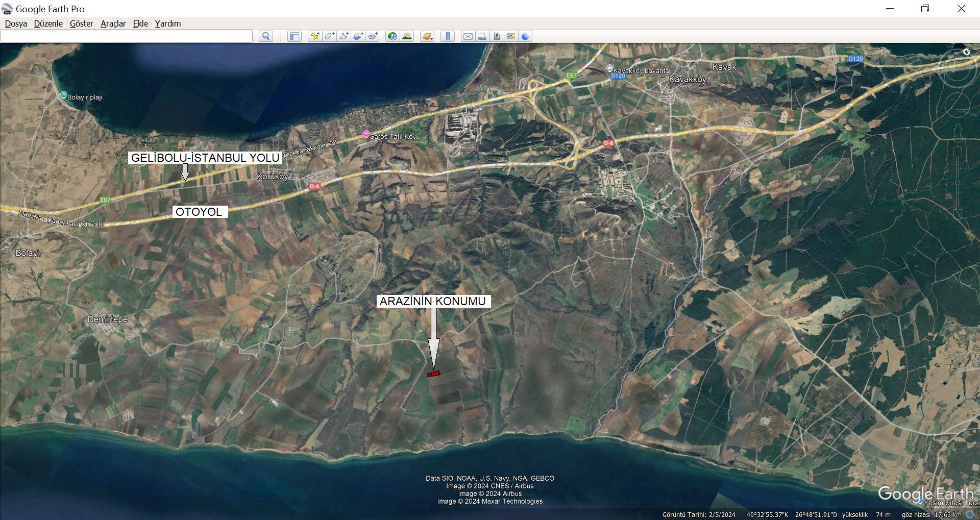
Task: Click the N north indicator on compass
Action: 966,52
